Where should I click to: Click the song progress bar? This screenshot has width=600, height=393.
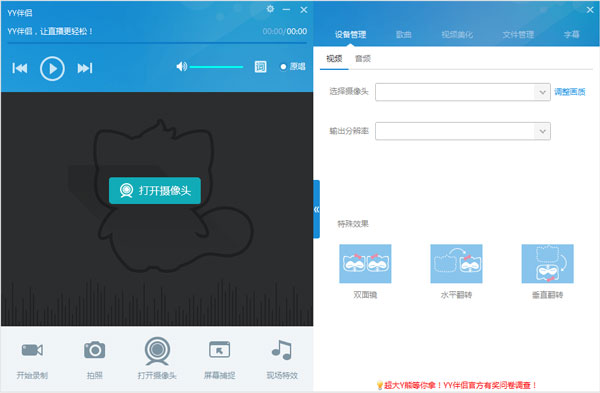tap(157, 43)
